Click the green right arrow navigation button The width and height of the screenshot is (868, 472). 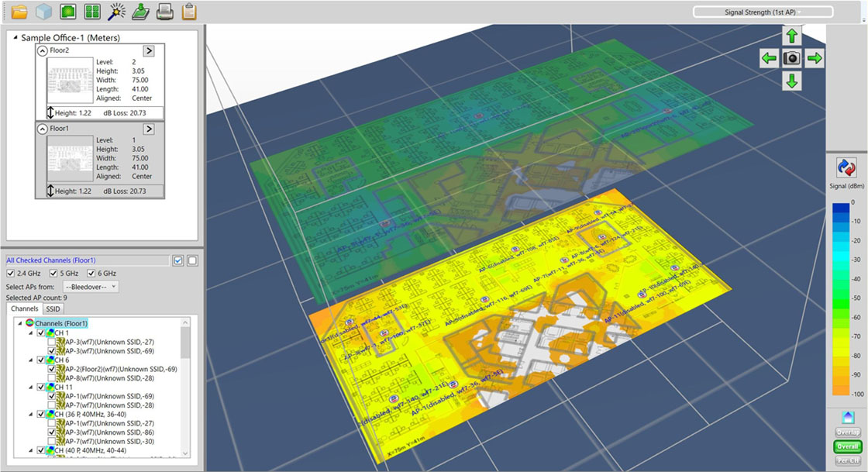pyautogui.click(x=815, y=58)
